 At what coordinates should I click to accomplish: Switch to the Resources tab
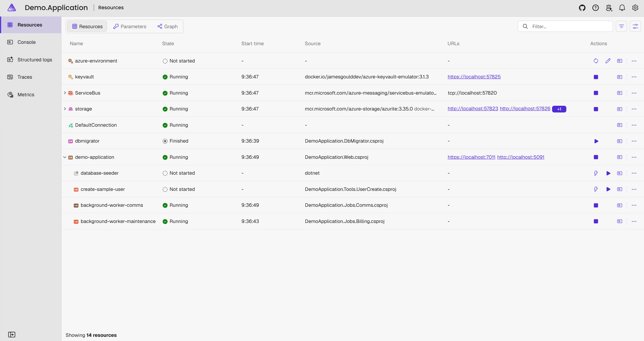click(87, 26)
